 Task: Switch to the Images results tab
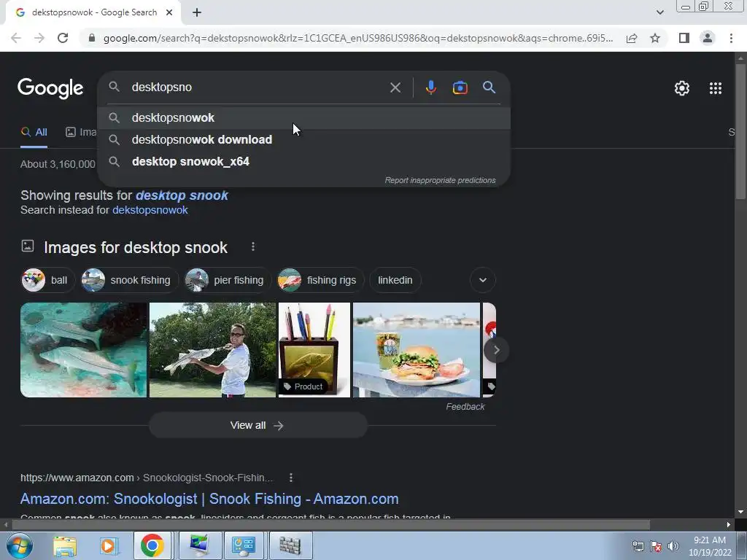[x=81, y=133]
